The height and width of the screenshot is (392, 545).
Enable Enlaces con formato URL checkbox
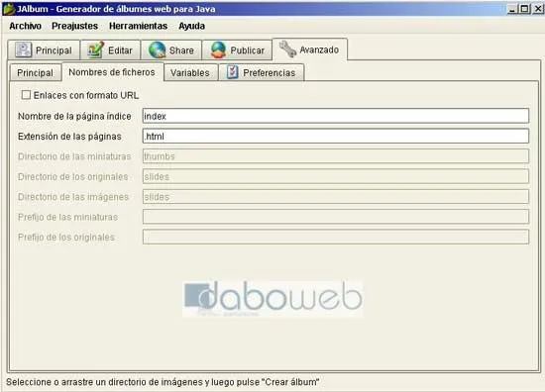click(26, 95)
